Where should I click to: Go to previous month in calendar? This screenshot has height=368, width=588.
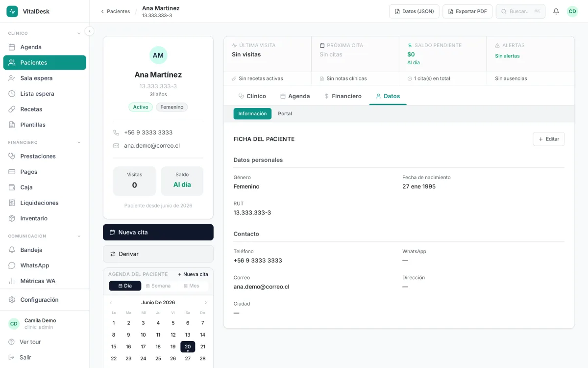pyautogui.click(x=111, y=303)
